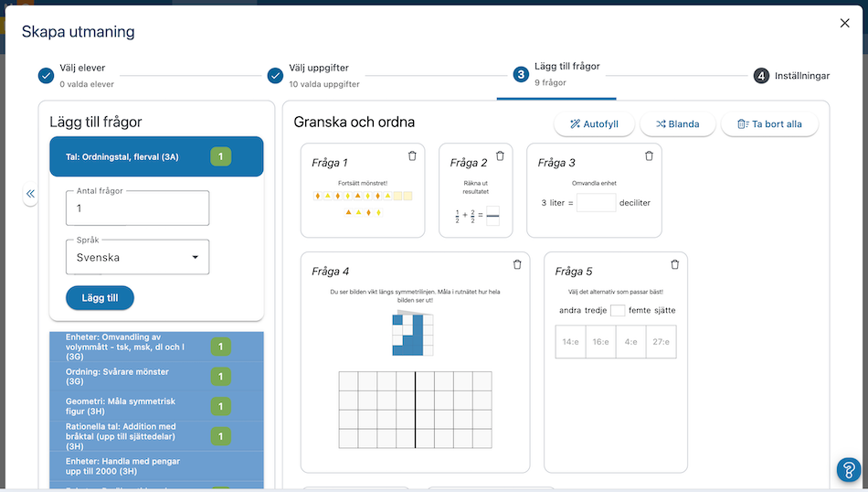Go to step Välj uppgifter

[x=313, y=75]
